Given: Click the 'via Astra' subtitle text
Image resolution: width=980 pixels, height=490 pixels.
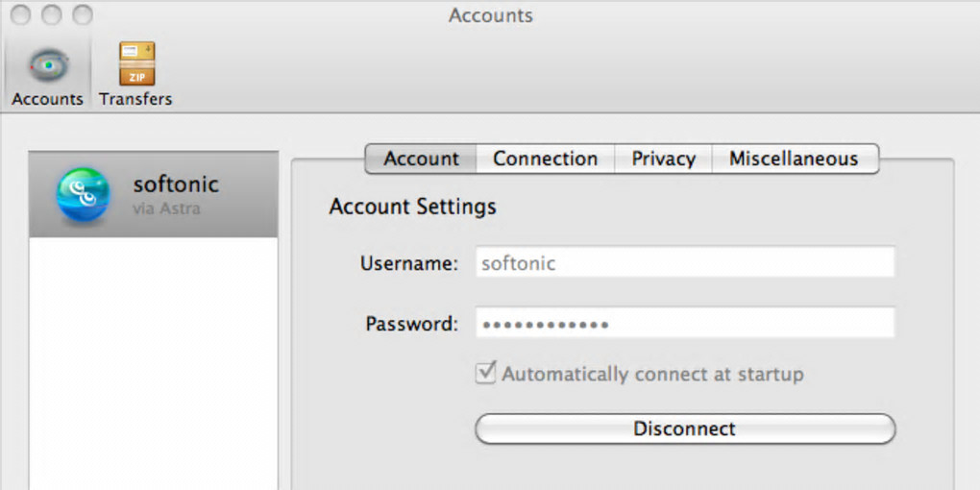Looking at the screenshot, I should [x=166, y=207].
